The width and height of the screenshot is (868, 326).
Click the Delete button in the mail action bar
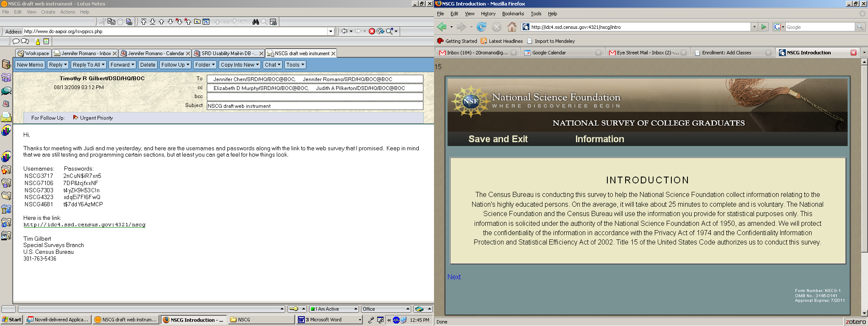point(147,65)
